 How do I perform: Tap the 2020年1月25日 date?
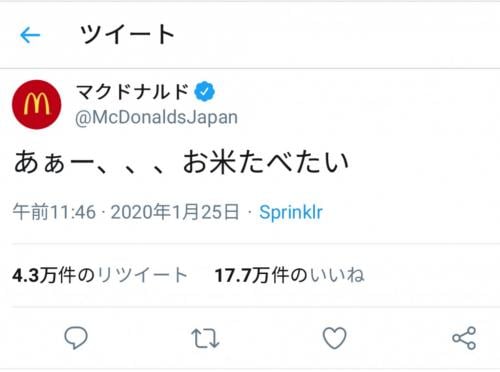(x=175, y=212)
